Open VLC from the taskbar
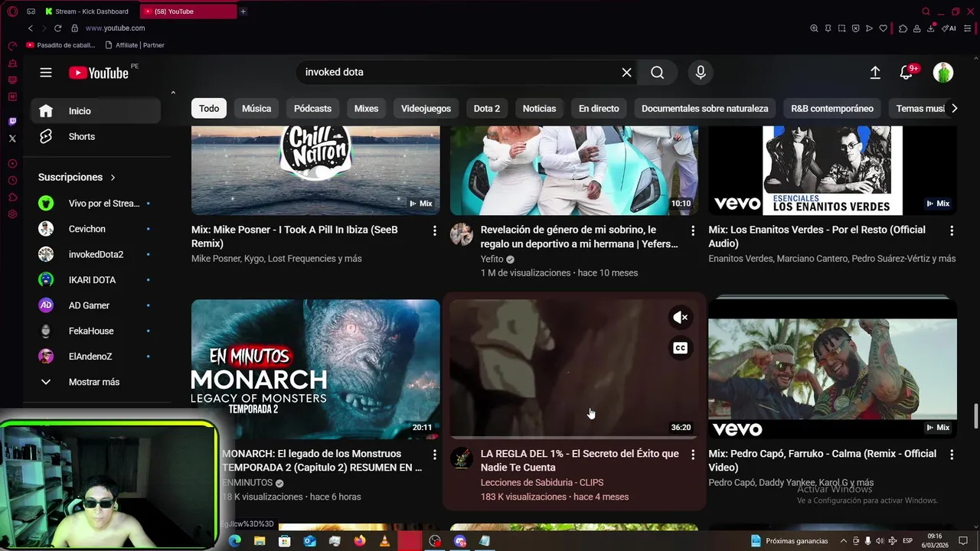The height and width of the screenshot is (551, 980). (x=384, y=541)
